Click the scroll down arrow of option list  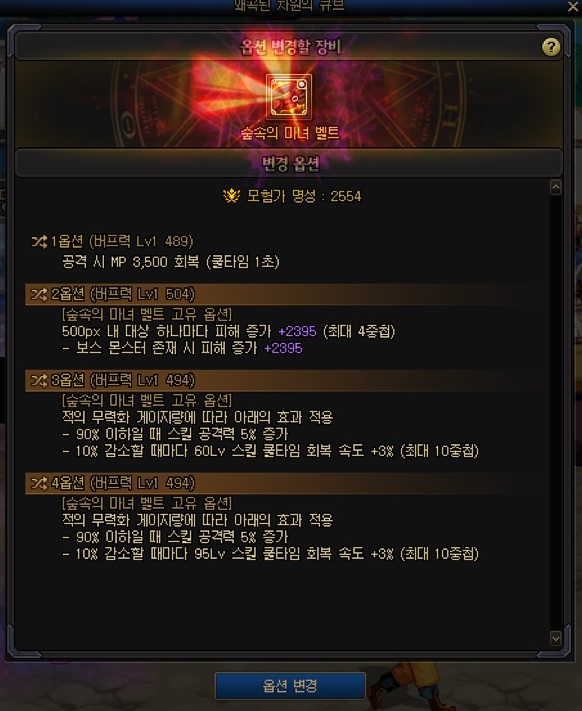[555, 638]
